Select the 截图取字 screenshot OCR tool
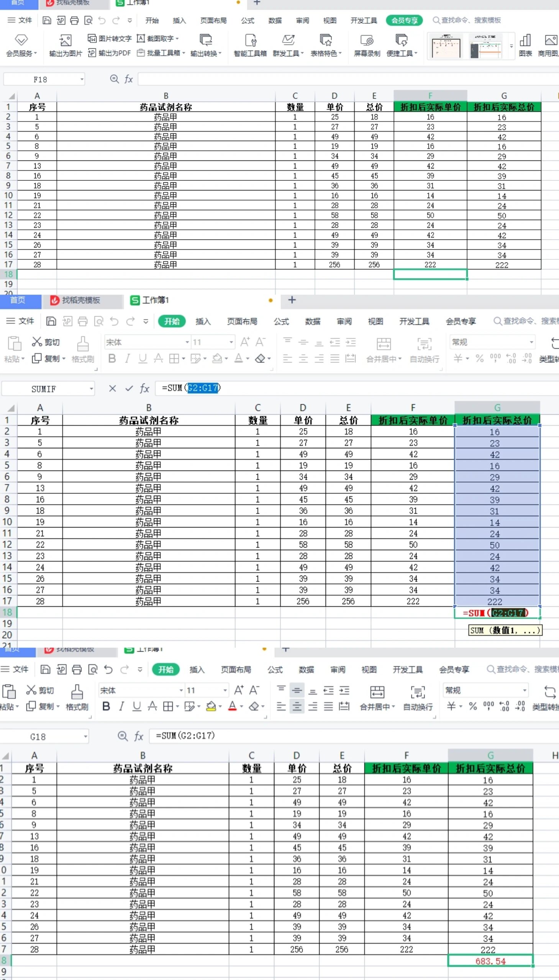Image resolution: width=559 pixels, height=980 pixels. pos(158,38)
